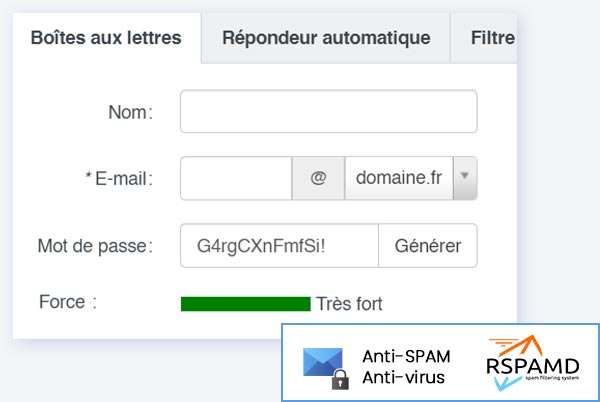Focus the Nom text field
This screenshot has width=600, height=402.
tap(328, 112)
